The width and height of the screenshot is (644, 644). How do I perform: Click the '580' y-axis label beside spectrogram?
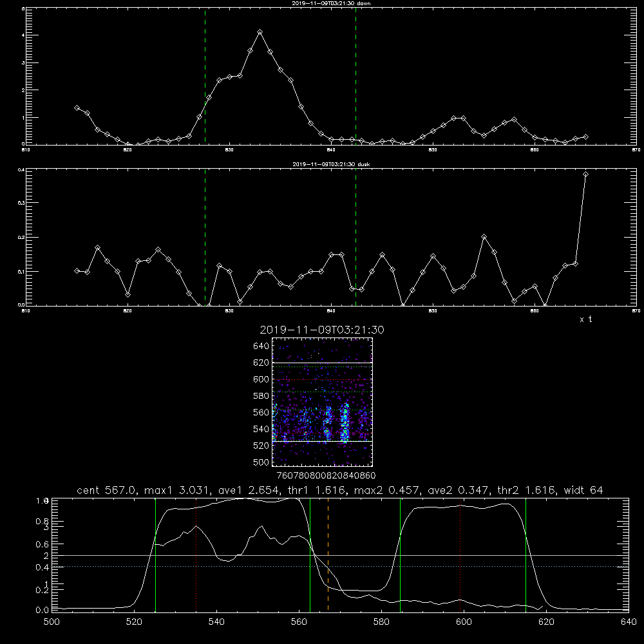coord(261,396)
